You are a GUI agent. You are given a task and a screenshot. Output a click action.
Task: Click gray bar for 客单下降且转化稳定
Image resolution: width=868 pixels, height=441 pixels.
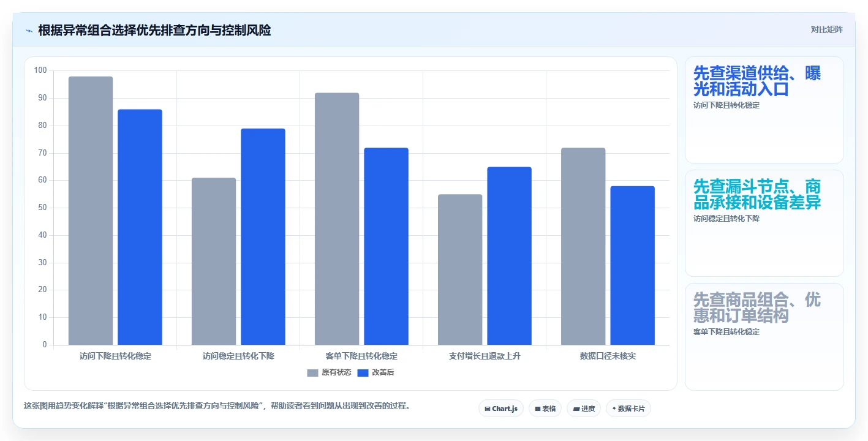[337, 219]
